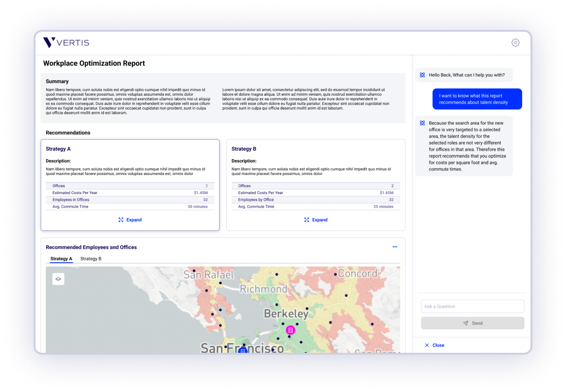Viewport: 566px width, 392px height.
Task: Switch to the Strategy B map tab
Action: [x=91, y=259]
